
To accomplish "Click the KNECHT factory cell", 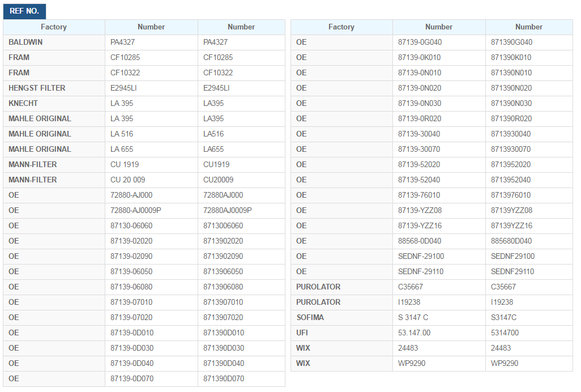I will (54, 103).
